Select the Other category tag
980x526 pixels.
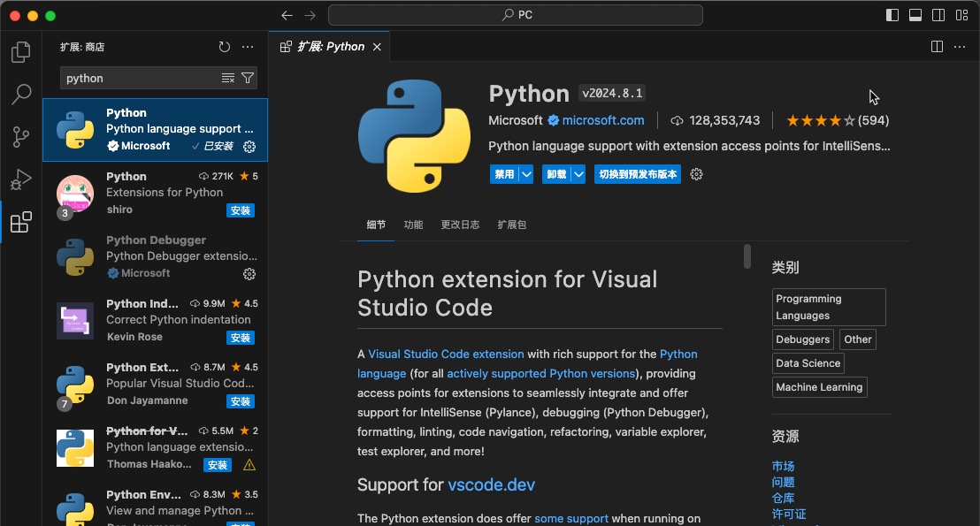pyautogui.click(x=858, y=339)
